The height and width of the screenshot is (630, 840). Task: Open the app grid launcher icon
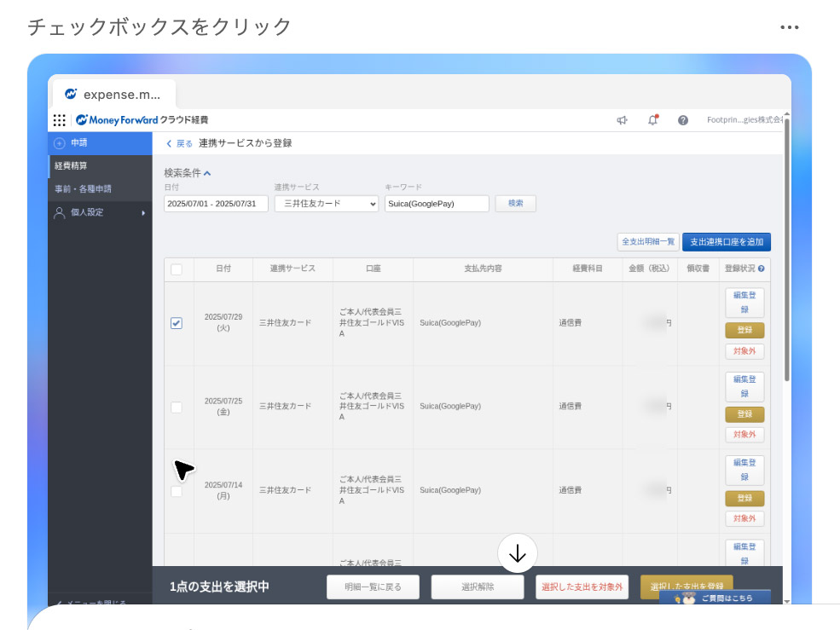[x=59, y=120]
